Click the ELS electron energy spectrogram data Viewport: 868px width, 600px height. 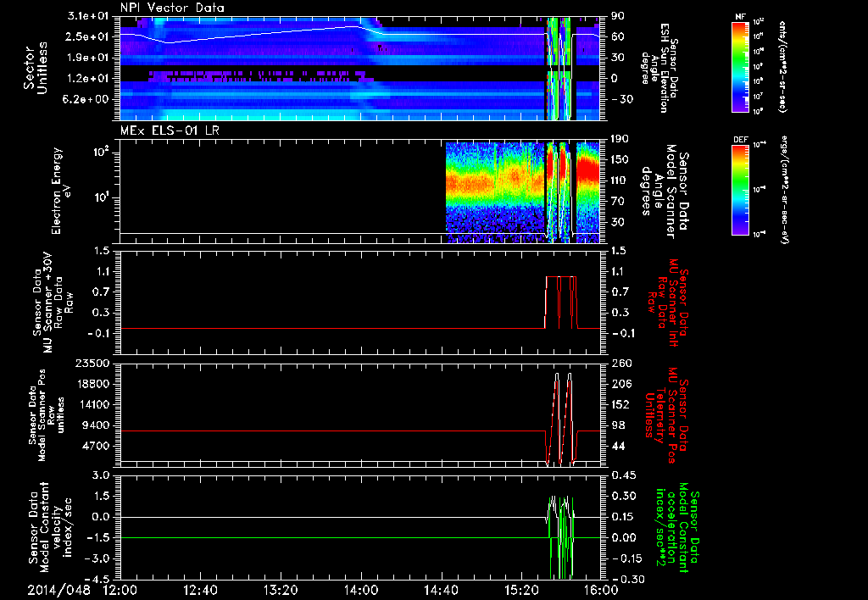[x=522, y=192]
